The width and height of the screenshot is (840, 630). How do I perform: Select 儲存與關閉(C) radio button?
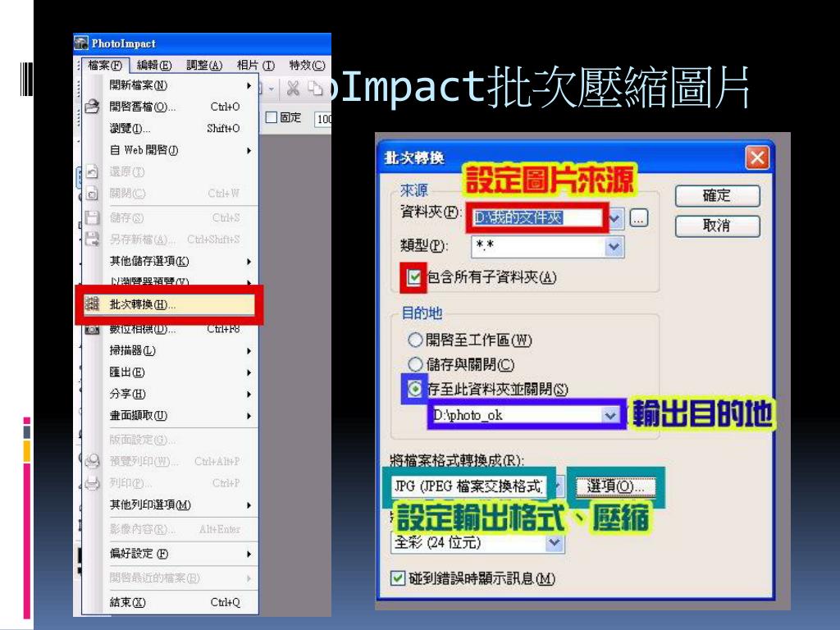point(415,364)
